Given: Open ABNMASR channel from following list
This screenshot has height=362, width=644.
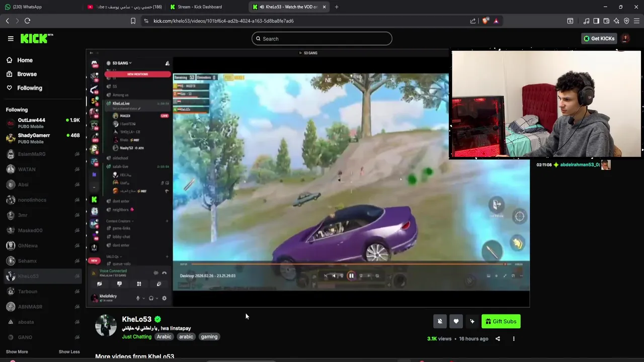Looking at the screenshot, I should (42, 307).
